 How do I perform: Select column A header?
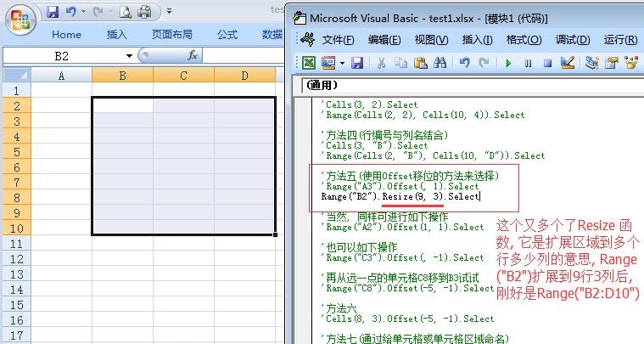pos(62,76)
